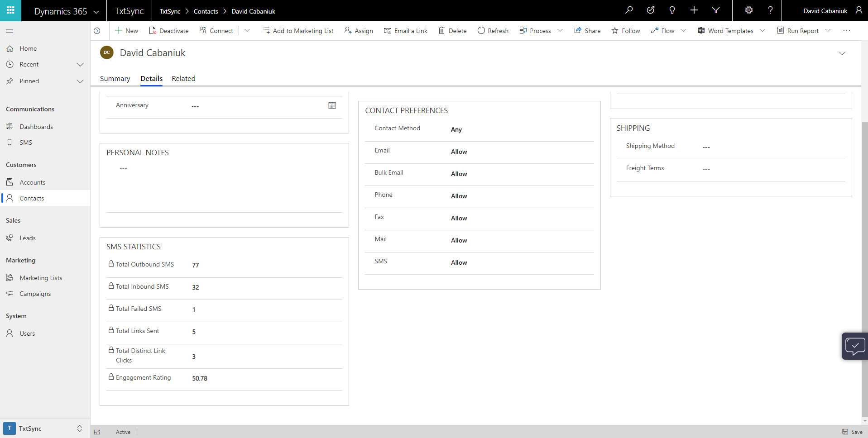Open the app launcher waffle icon
The image size is (868, 438).
point(10,10)
